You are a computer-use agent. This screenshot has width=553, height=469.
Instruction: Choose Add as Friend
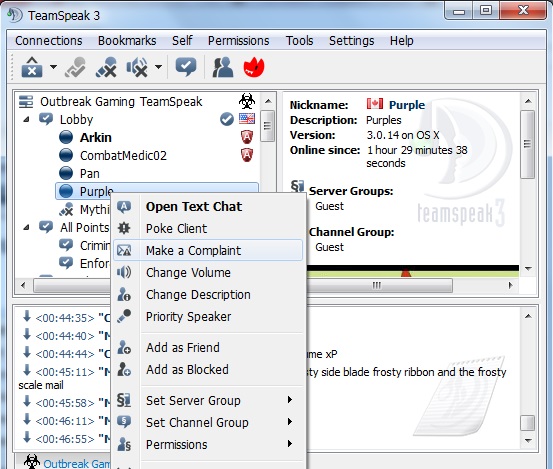click(208, 348)
